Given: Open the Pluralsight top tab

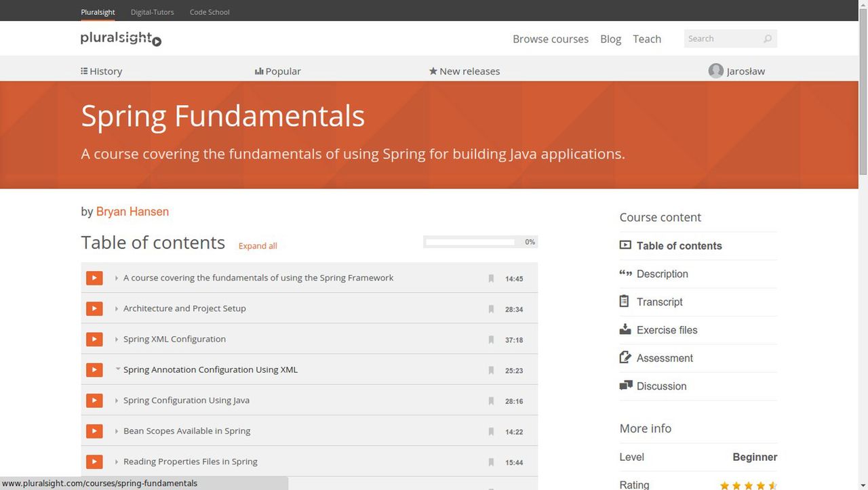Looking at the screenshot, I should [98, 12].
